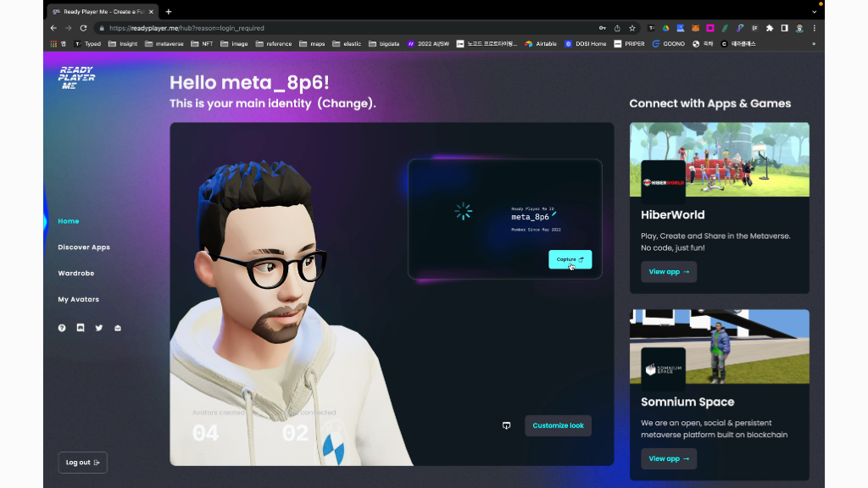Reload the page with browser refresh icon

point(83,28)
